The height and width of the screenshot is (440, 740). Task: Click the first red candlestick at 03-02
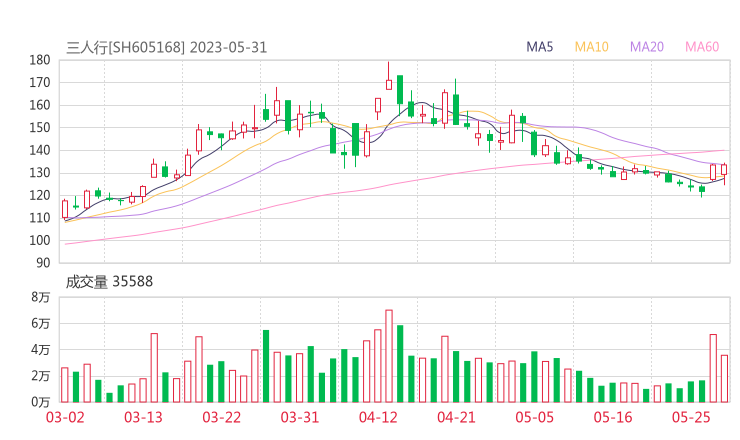point(65,209)
